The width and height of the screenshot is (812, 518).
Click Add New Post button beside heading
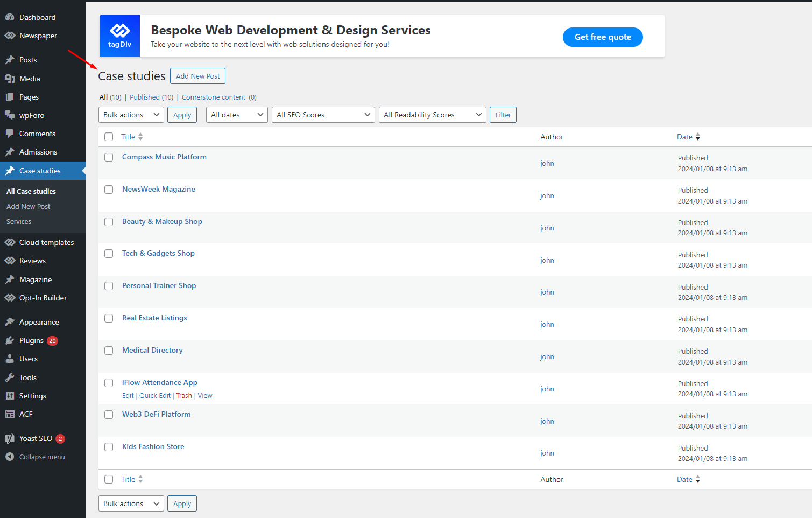tap(197, 76)
